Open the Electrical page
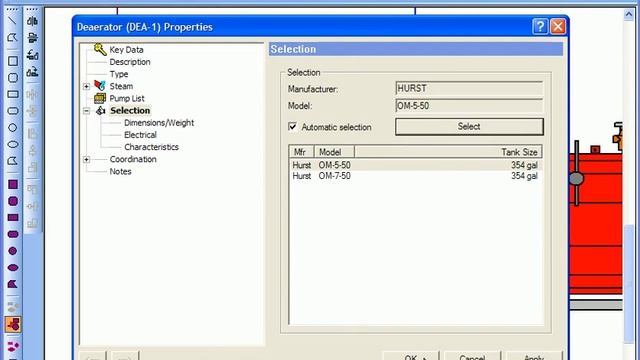This screenshot has height=360, width=640. pos(140,135)
